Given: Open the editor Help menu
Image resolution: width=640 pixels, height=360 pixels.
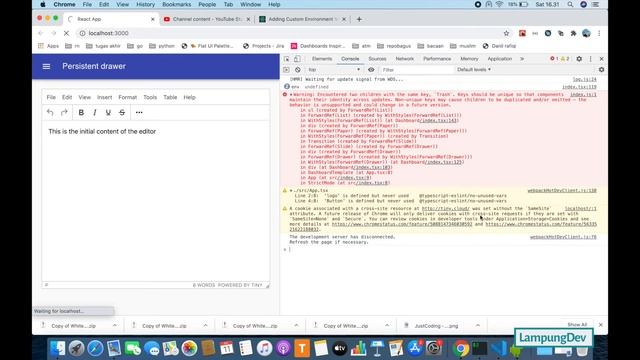Looking at the screenshot, I should click(x=189, y=97).
